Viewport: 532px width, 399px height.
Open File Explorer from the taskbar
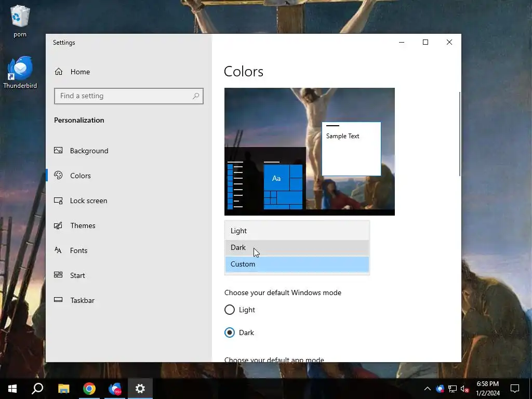click(x=63, y=389)
